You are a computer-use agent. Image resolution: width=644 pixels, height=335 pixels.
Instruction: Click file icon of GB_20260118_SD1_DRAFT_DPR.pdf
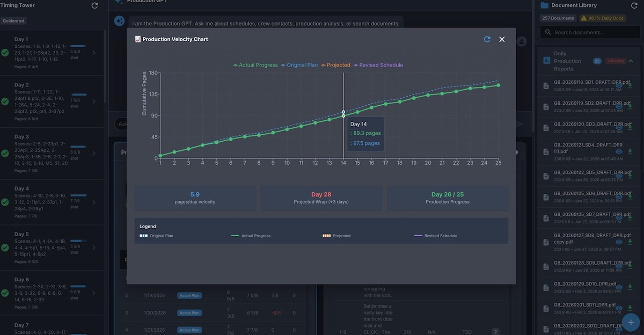546,86
